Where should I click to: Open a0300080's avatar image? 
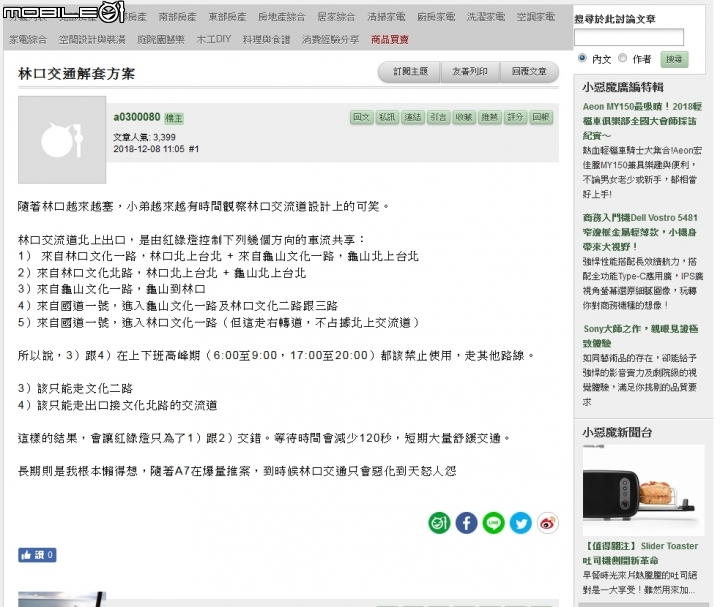[x=62, y=140]
